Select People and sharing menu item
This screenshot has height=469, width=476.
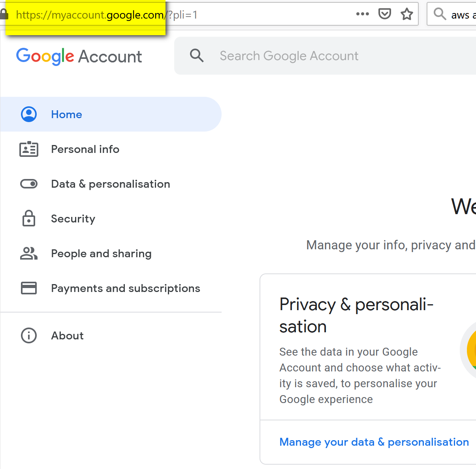(101, 254)
